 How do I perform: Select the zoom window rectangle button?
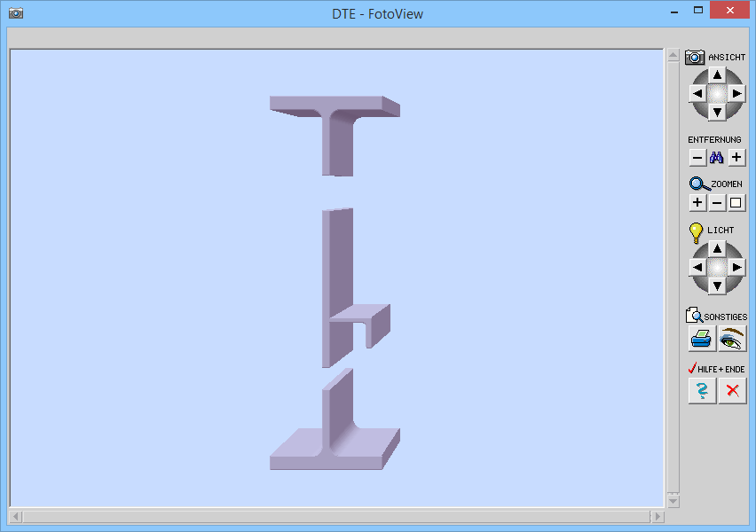(x=736, y=203)
